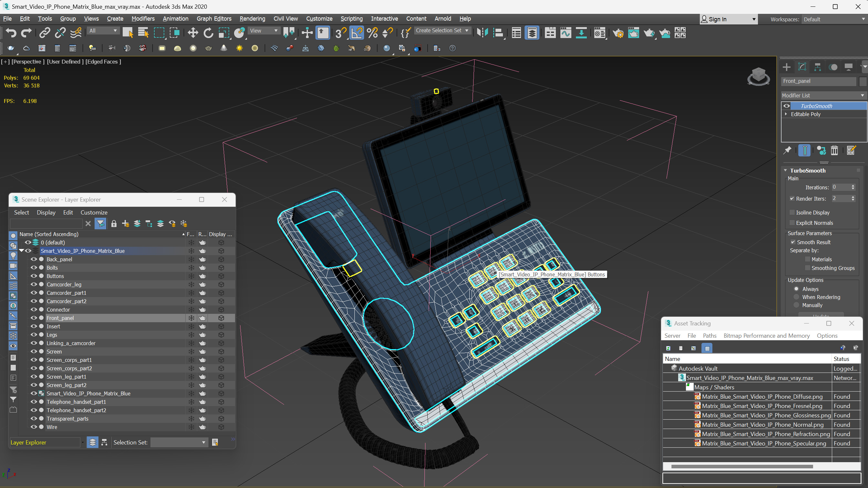Open the Rendering menu

(x=252, y=18)
